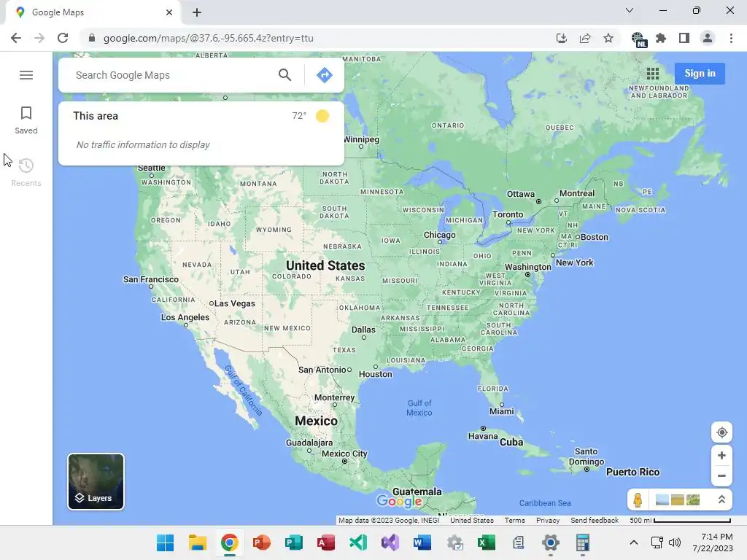The height and width of the screenshot is (560, 747).
Task: Expand the imagery strip chevron
Action: tap(721, 499)
